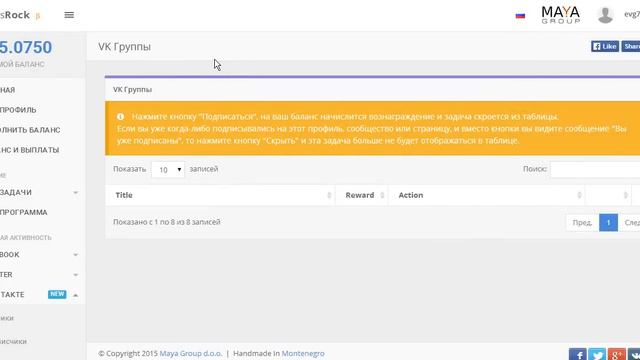Open Twitter icon in footer
This screenshot has height=360, width=640.
(597, 354)
